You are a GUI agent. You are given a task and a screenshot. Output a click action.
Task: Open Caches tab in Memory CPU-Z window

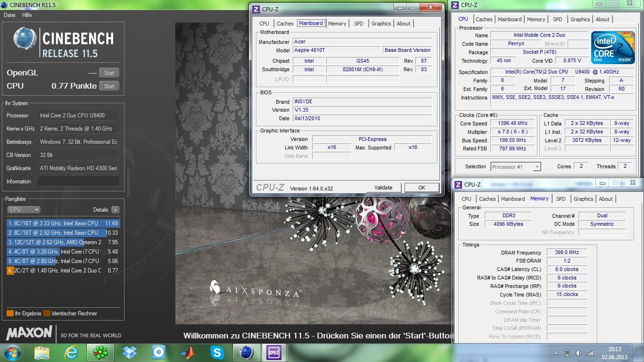(x=487, y=199)
